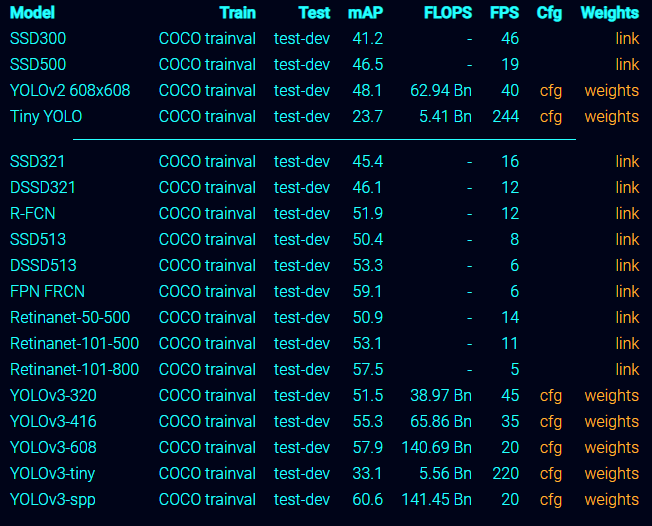Click FLOPS value 140.69 Bn
The height and width of the screenshot is (526, 652).
click(x=437, y=448)
